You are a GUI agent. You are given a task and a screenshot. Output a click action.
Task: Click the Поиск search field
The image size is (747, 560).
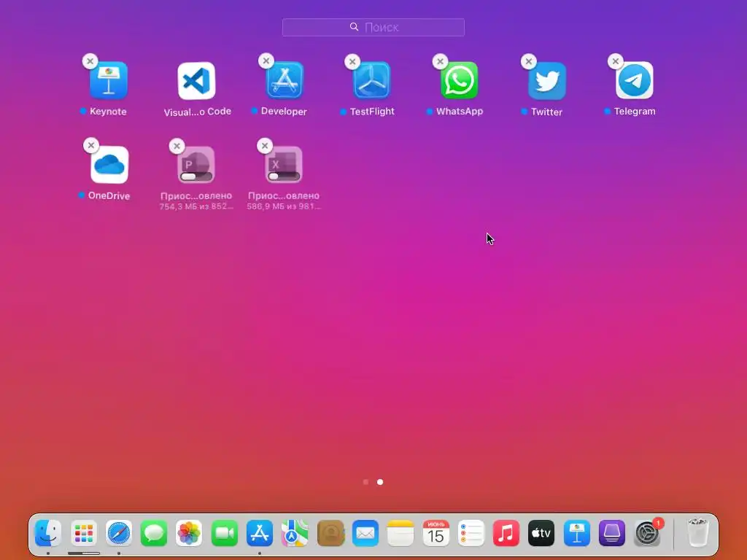pyautogui.click(x=373, y=27)
